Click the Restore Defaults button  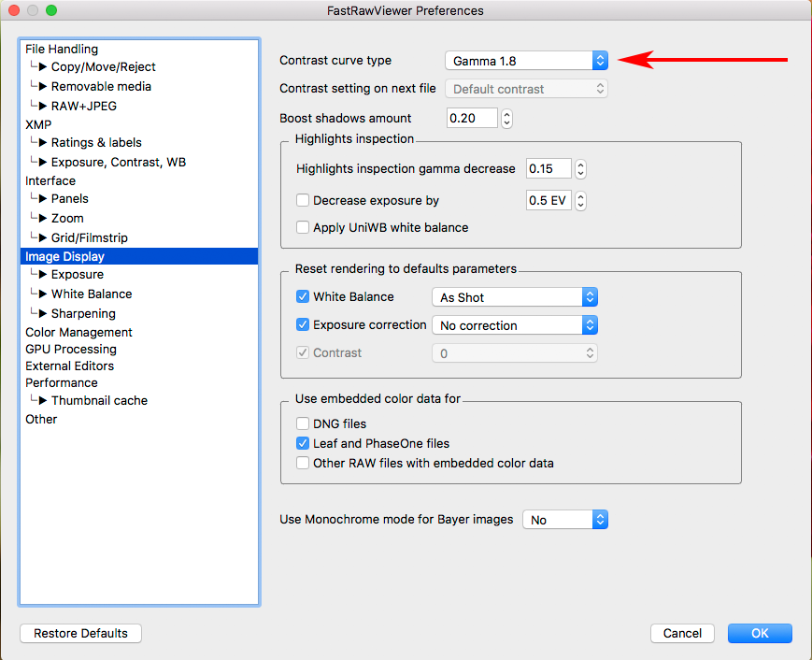(x=80, y=633)
